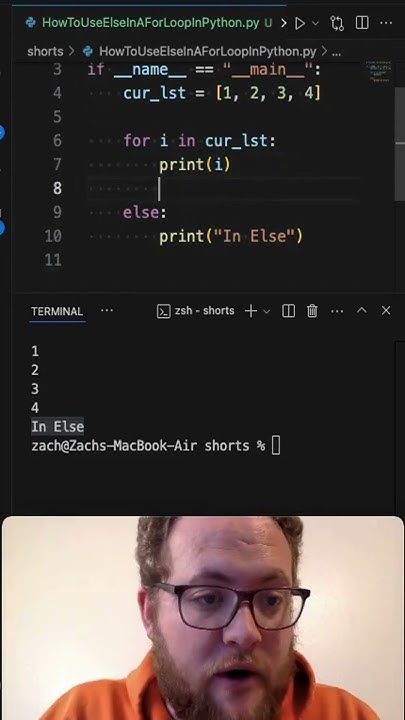This screenshot has height=720, width=405.
Task: Switch to the TERMINAL panel tab
Action: point(57,311)
